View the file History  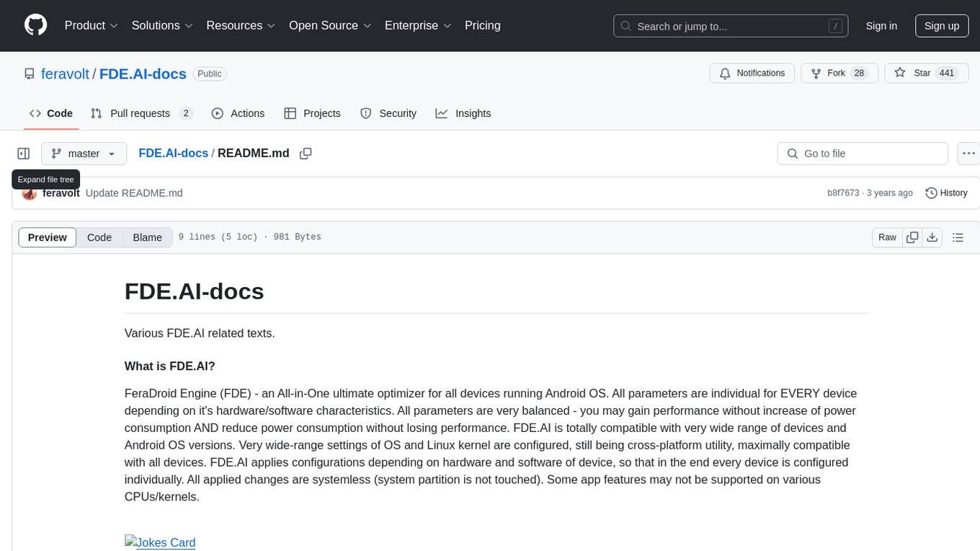[x=946, y=193]
